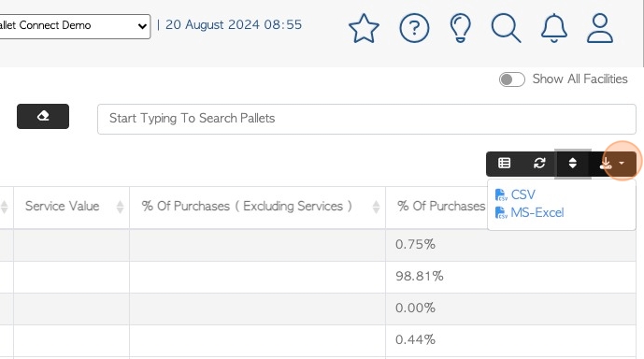The height and width of the screenshot is (359, 644).
Task: Open the magnifying glass search icon
Action: [506, 28]
